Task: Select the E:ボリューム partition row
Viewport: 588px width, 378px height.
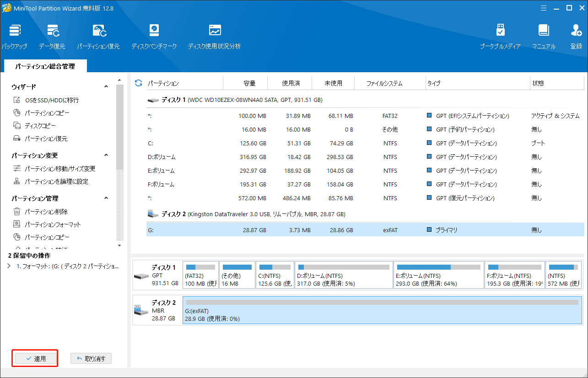Action: pyautogui.click(x=365, y=170)
